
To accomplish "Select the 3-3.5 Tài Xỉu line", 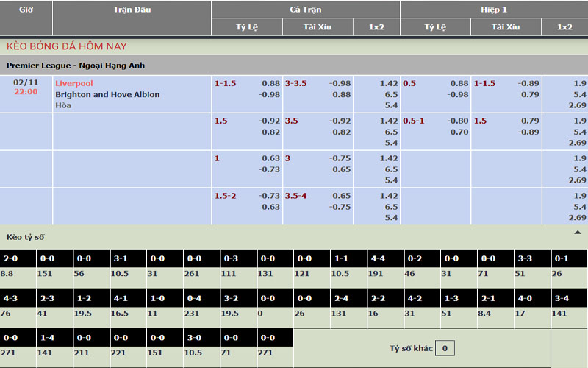I will 297,83.
